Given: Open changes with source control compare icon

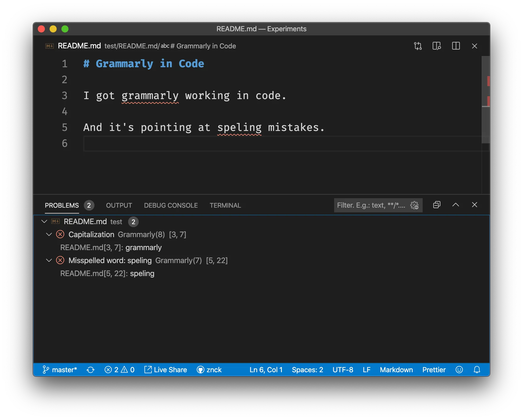Looking at the screenshot, I should pyautogui.click(x=418, y=46).
